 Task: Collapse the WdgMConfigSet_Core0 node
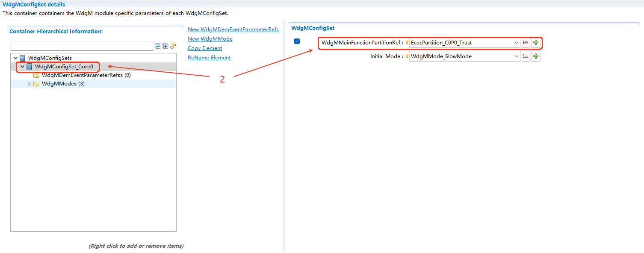pos(22,67)
